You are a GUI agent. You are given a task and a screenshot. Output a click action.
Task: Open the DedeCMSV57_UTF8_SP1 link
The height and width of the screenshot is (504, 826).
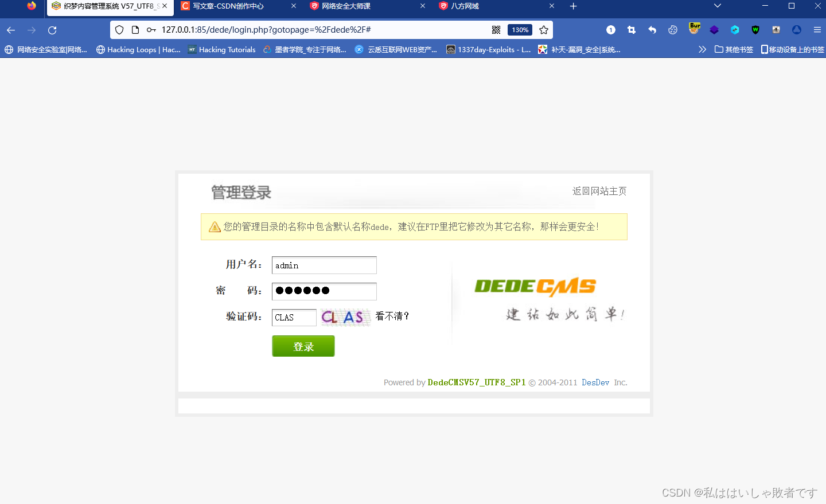(x=477, y=382)
